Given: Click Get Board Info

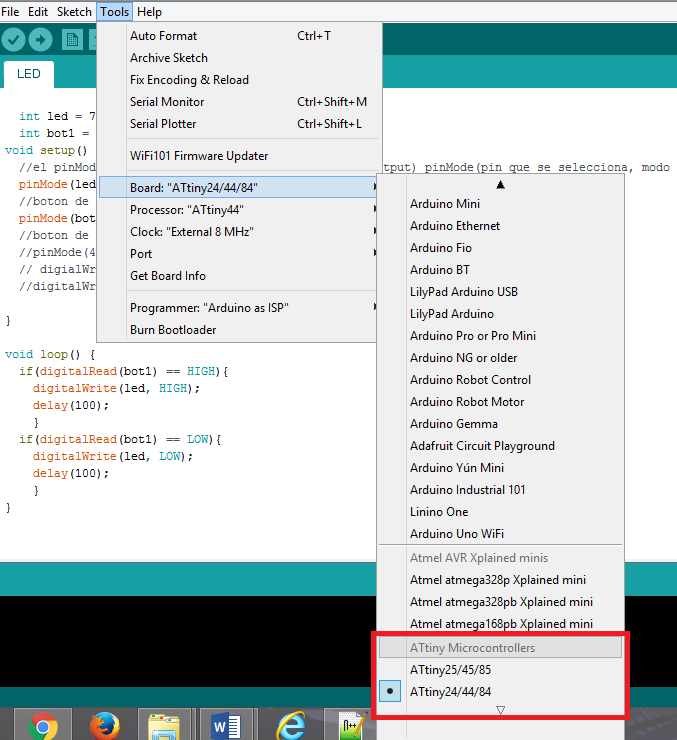Looking at the screenshot, I should pyautogui.click(x=238, y=276).
